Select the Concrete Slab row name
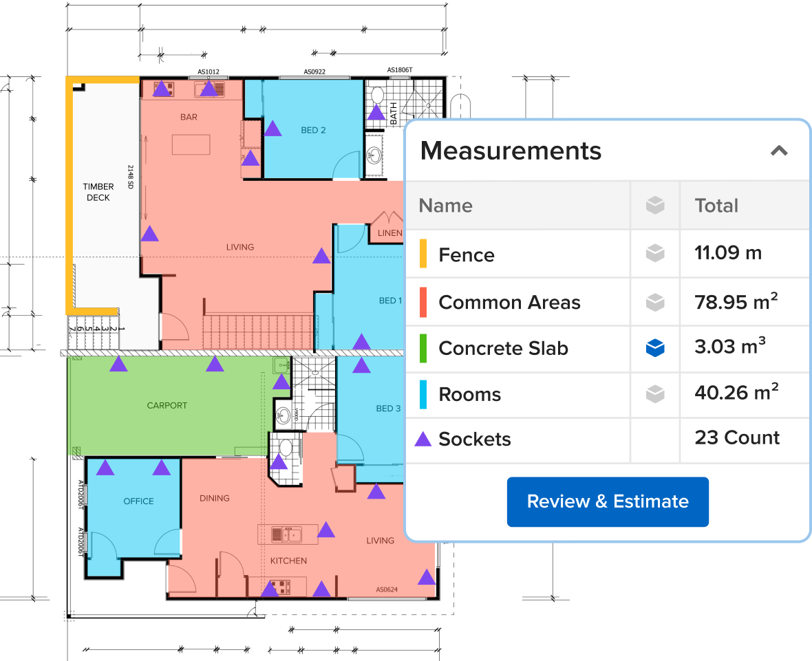Screen dimensions: 812x661 503,348
